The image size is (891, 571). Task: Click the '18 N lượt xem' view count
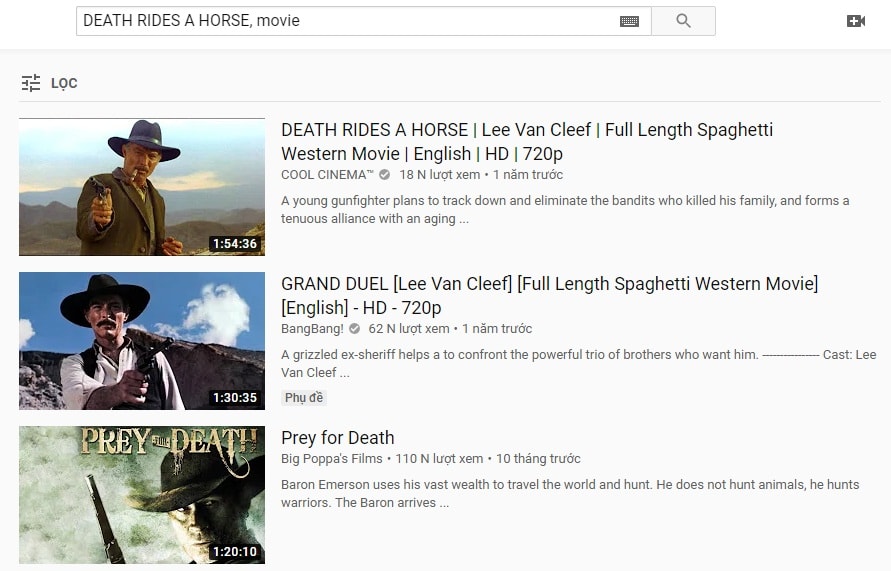(440, 174)
